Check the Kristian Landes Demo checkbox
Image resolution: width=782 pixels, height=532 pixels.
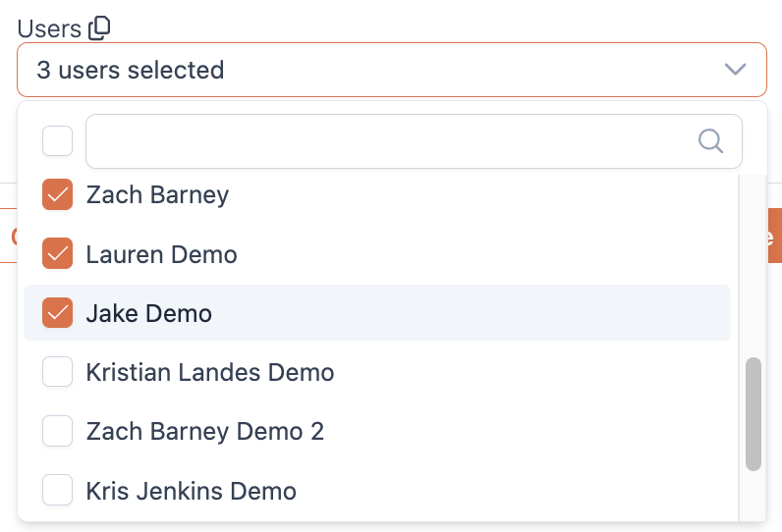(x=58, y=372)
